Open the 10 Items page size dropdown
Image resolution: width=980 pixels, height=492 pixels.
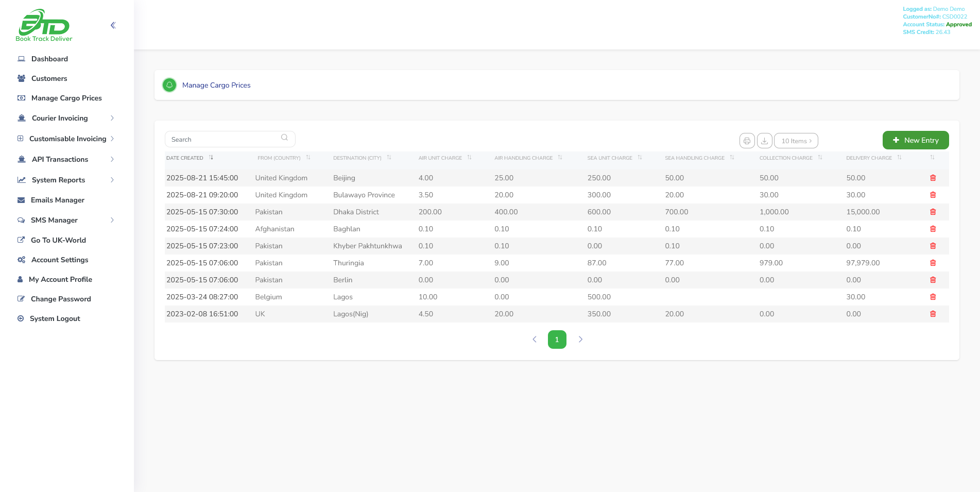(796, 140)
